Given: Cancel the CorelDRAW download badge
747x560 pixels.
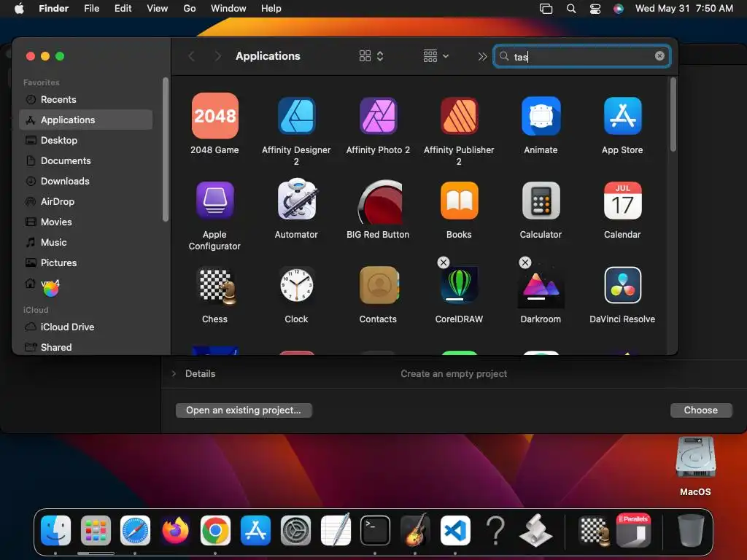Looking at the screenshot, I should coord(443,262).
